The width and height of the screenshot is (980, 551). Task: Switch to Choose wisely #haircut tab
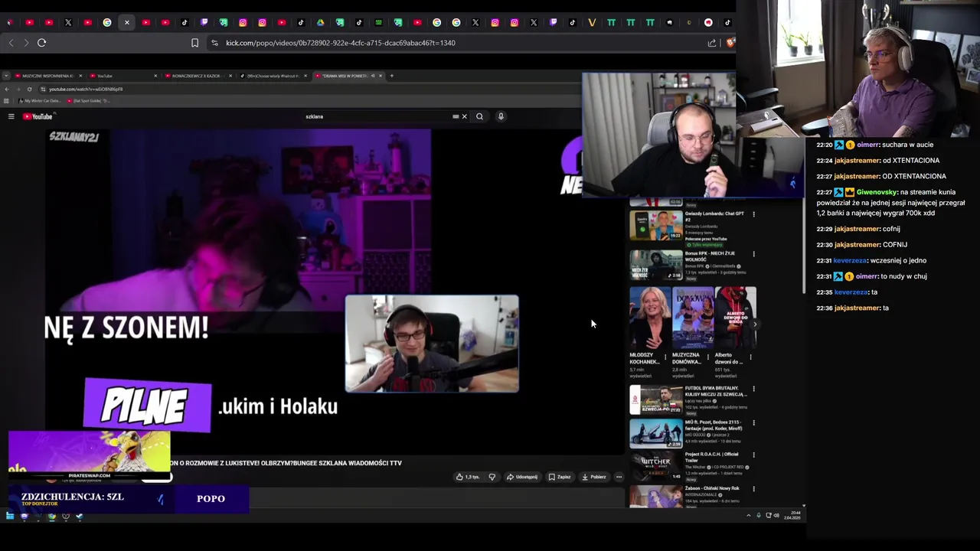coord(272,76)
